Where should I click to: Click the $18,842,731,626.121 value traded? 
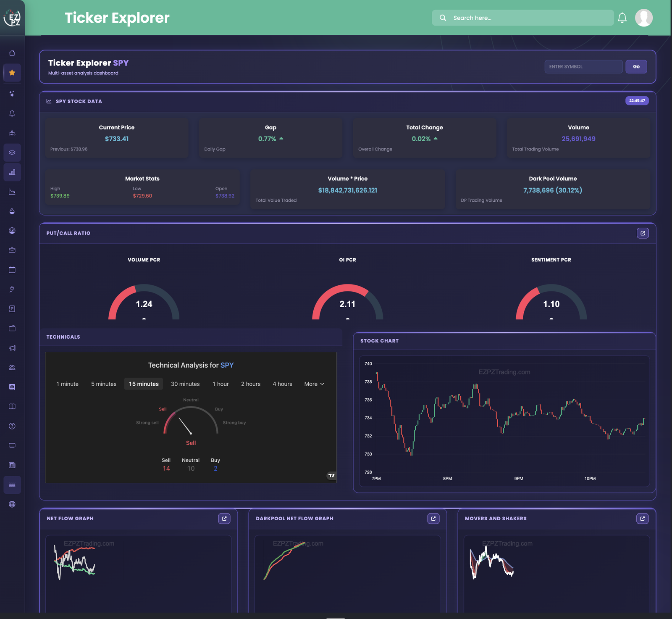(x=348, y=190)
